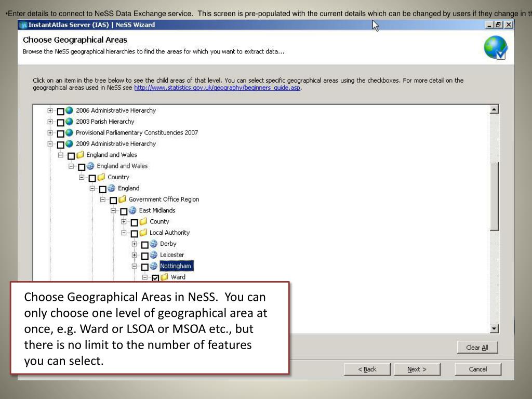Click the Next button
The height and width of the screenshot is (399, 532).
coord(417,369)
